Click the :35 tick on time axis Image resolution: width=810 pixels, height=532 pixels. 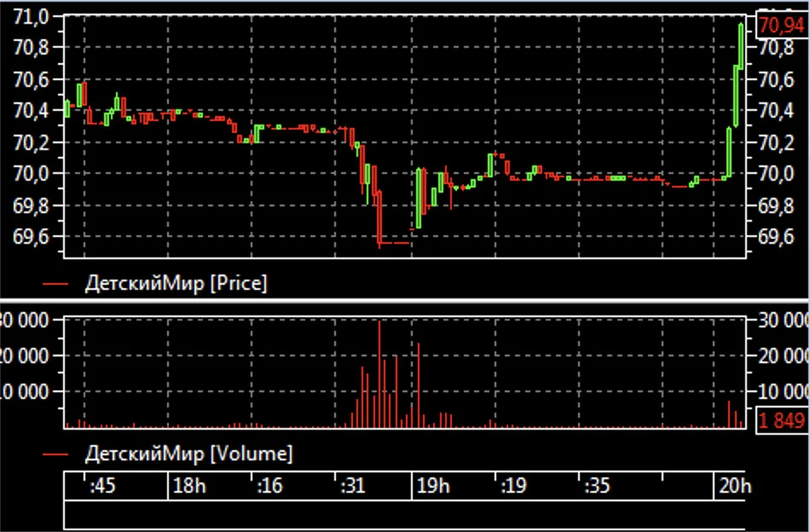(x=597, y=485)
